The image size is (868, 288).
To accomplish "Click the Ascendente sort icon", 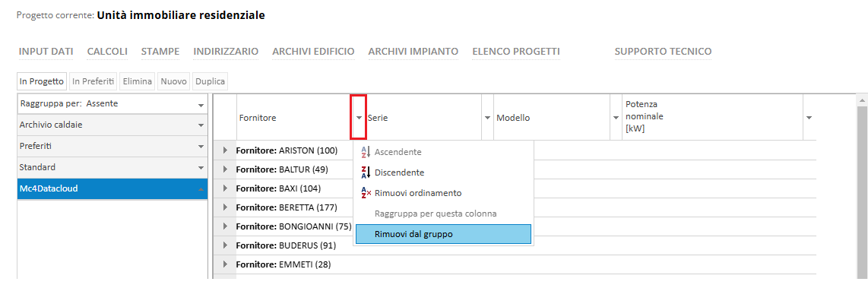I will (366, 152).
